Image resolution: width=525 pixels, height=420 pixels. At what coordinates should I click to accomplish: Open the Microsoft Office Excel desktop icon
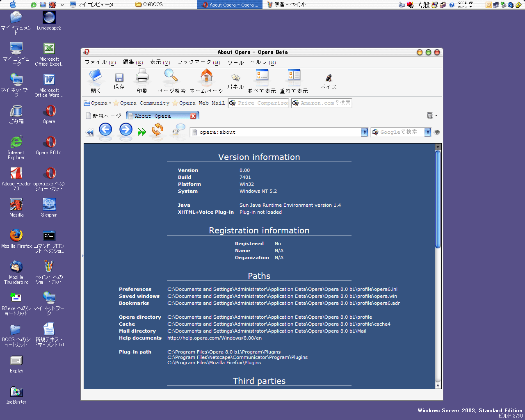[49, 54]
